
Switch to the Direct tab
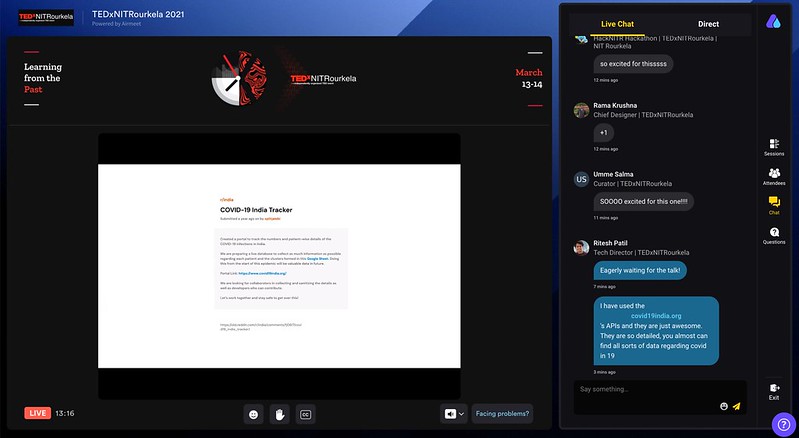pyautogui.click(x=708, y=24)
